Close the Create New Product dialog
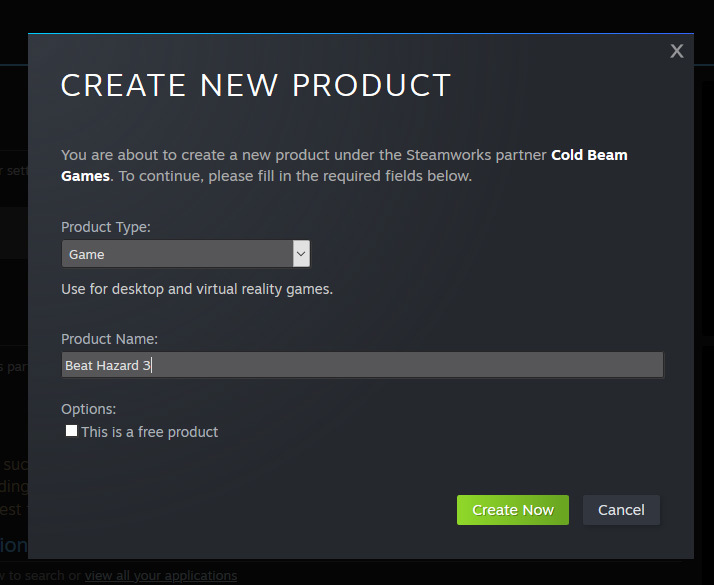 (x=677, y=51)
